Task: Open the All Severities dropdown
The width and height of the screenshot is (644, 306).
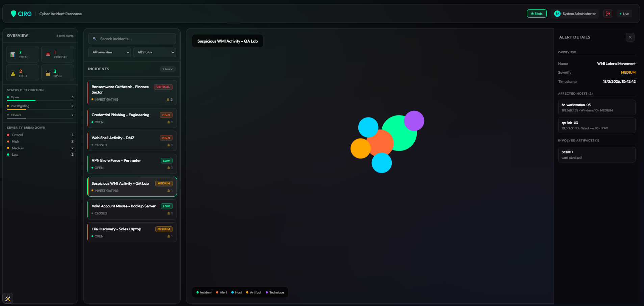Action: tap(109, 52)
